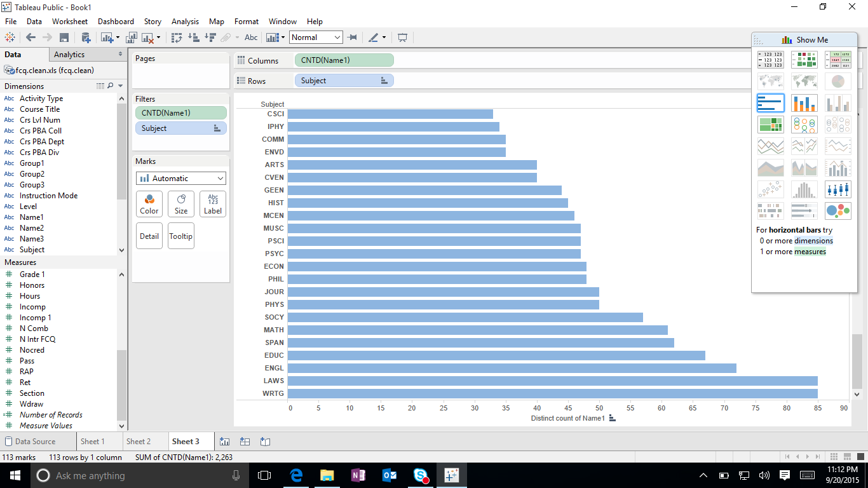
Task: Click the Windows Start button
Action: [x=15, y=475]
